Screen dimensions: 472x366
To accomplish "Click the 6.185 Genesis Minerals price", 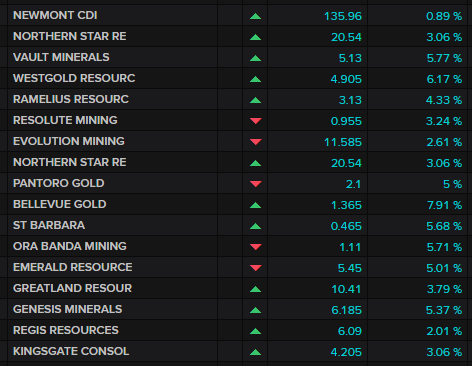I will (x=346, y=310).
